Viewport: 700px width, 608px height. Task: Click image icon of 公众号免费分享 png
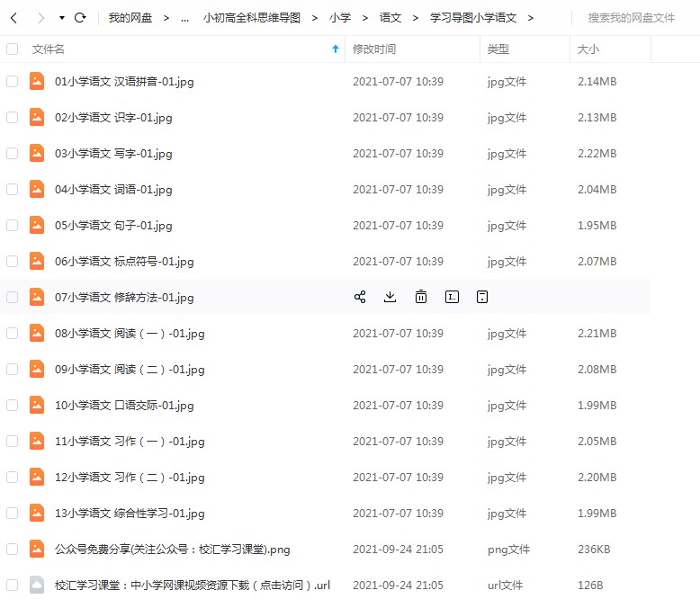point(37,549)
